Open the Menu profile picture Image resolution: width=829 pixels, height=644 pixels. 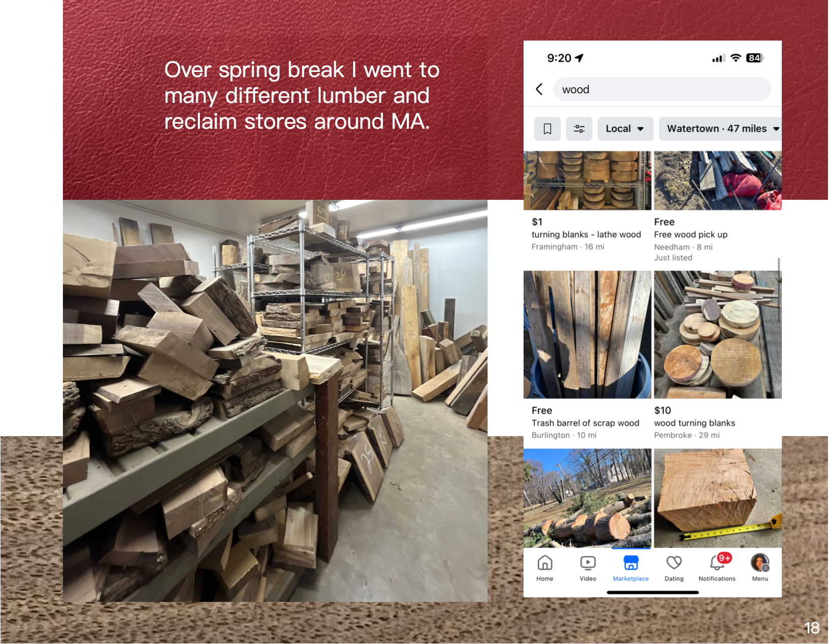click(x=760, y=563)
